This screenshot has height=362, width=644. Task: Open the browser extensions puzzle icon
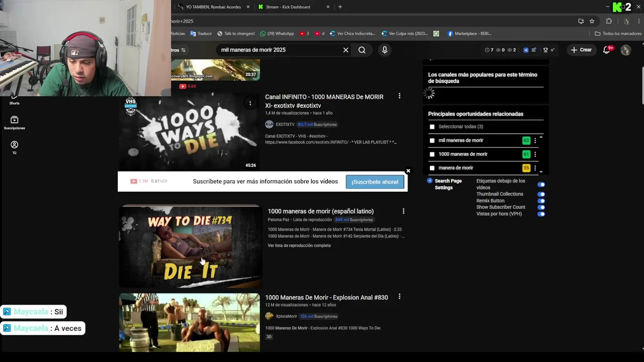[x=609, y=21]
